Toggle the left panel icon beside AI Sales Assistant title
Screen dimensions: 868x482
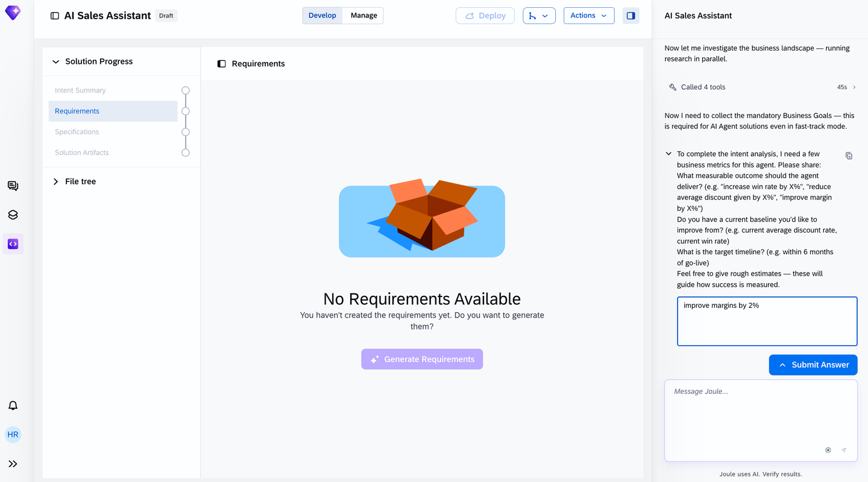coord(55,16)
